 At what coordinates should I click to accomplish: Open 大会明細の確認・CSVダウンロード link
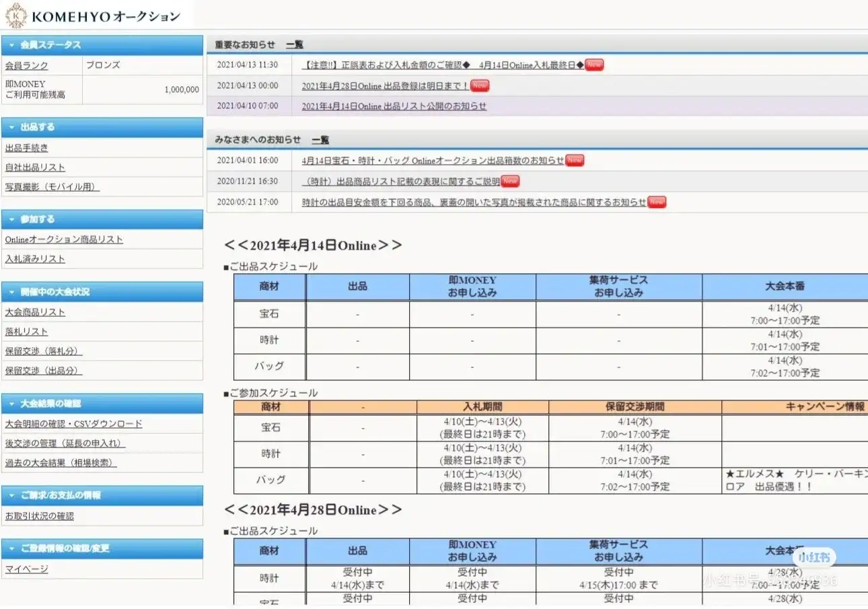pyautogui.click(x=73, y=424)
